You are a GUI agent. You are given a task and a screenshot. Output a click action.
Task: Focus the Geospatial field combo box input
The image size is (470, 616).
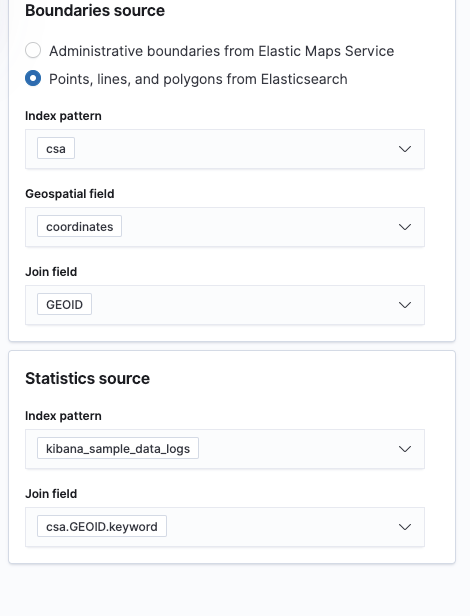click(x=225, y=227)
